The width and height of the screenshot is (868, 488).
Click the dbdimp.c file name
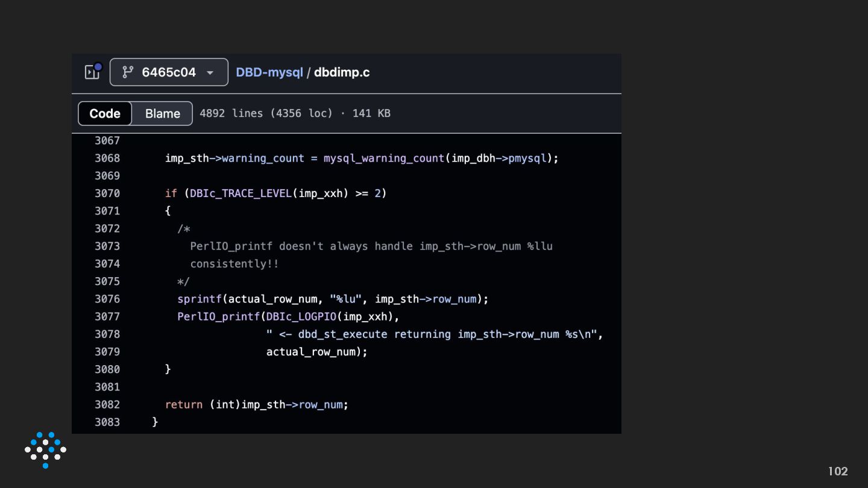(x=342, y=72)
